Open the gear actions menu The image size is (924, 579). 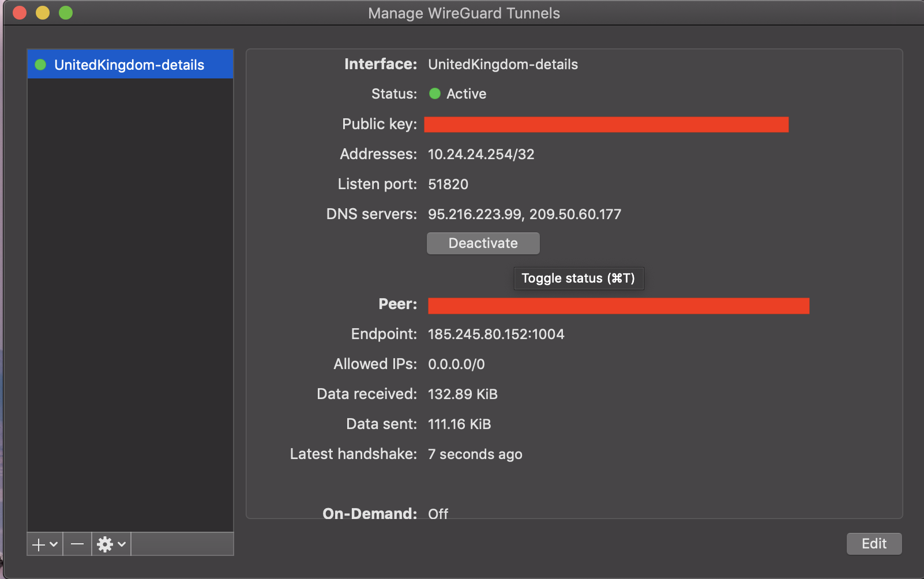click(x=111, y=544)
